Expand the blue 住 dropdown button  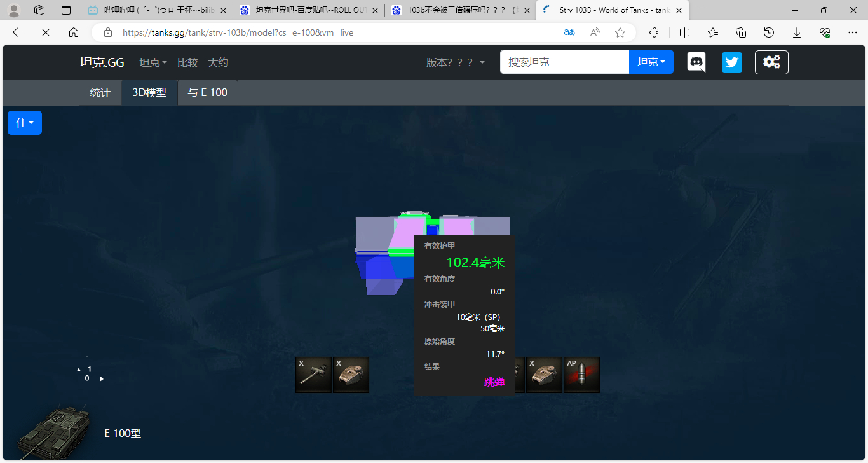(25, 123)
